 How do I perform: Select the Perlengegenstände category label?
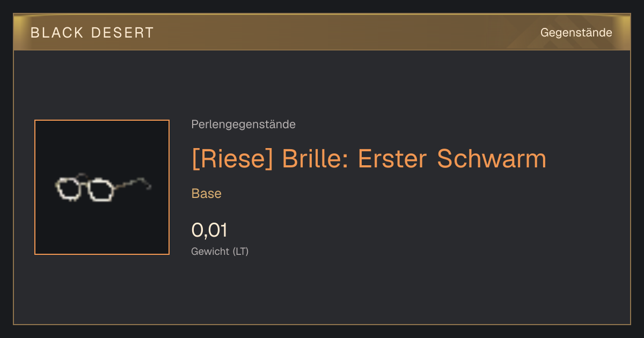point(243,124)
